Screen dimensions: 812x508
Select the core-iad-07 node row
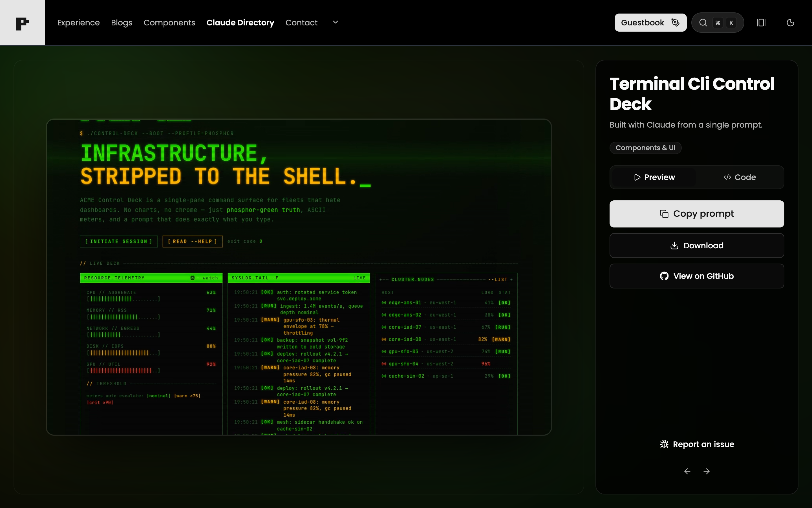point(446,327)
